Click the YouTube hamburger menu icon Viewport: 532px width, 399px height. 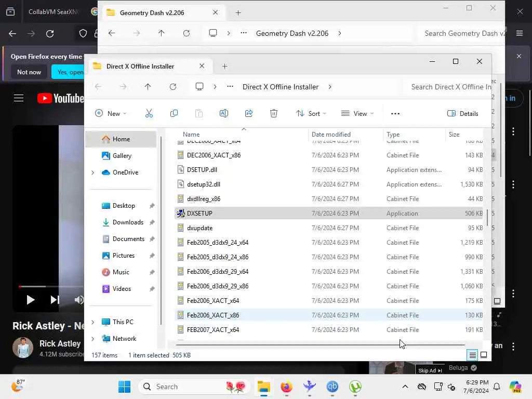[19, 98]
